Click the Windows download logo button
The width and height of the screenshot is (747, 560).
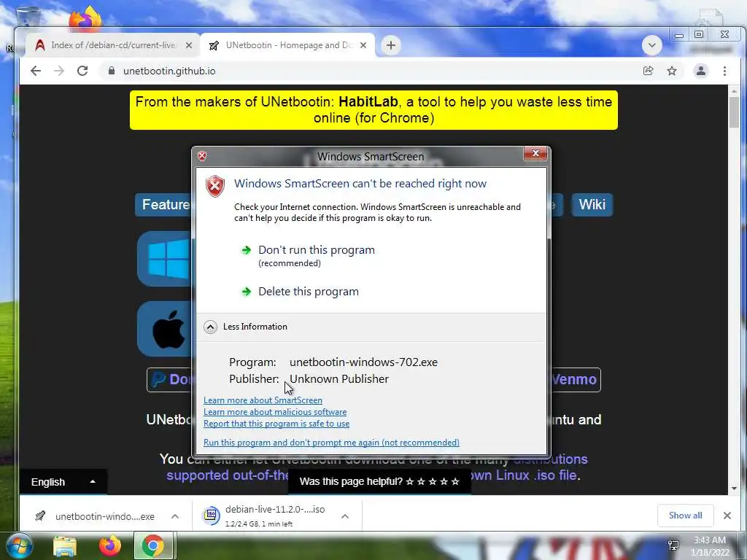(x=164, y=259)
